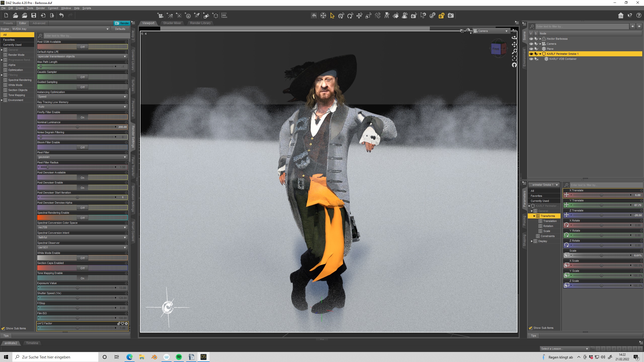Select the Translate tool

359,16
